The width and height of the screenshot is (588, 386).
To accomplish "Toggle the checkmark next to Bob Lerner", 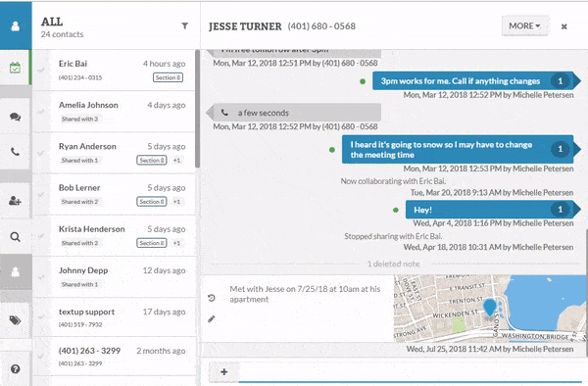I will pos(41,194).
